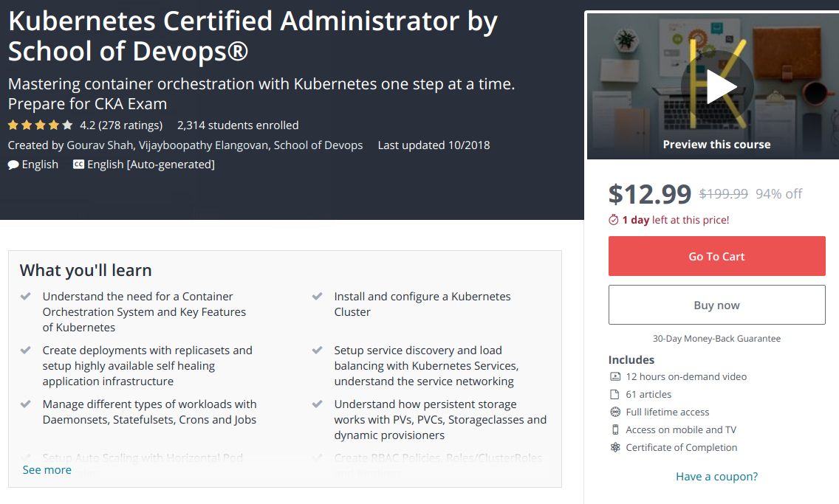The width and height of the screenshot is (839, 504).
Task: Click the $12.99 price
Action: click(x=650, y=193)
